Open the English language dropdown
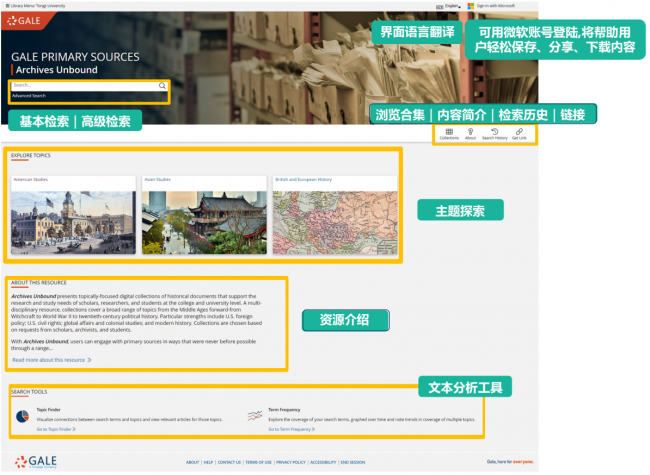Viewport: 650px width, 475px height. pos(452,5)
